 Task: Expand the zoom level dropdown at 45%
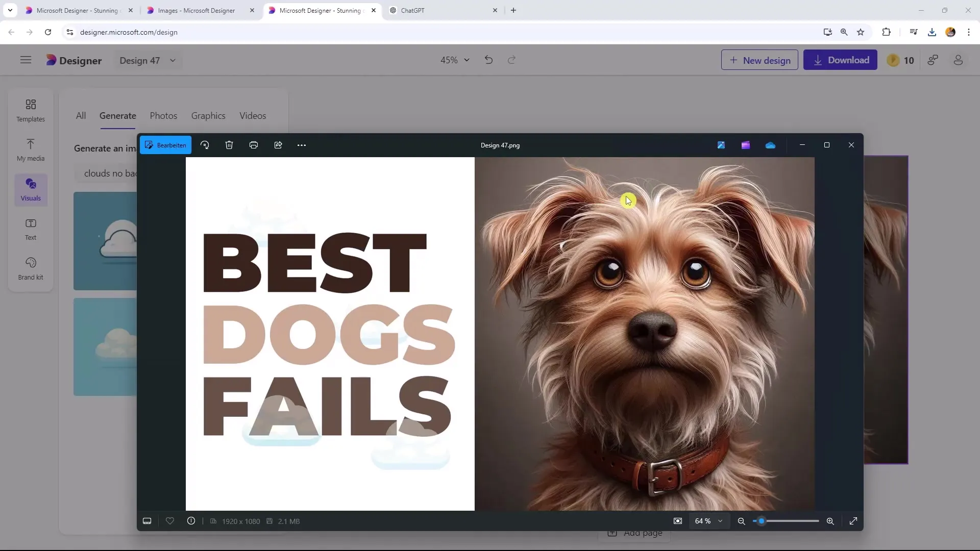click(x=455, y=60)
